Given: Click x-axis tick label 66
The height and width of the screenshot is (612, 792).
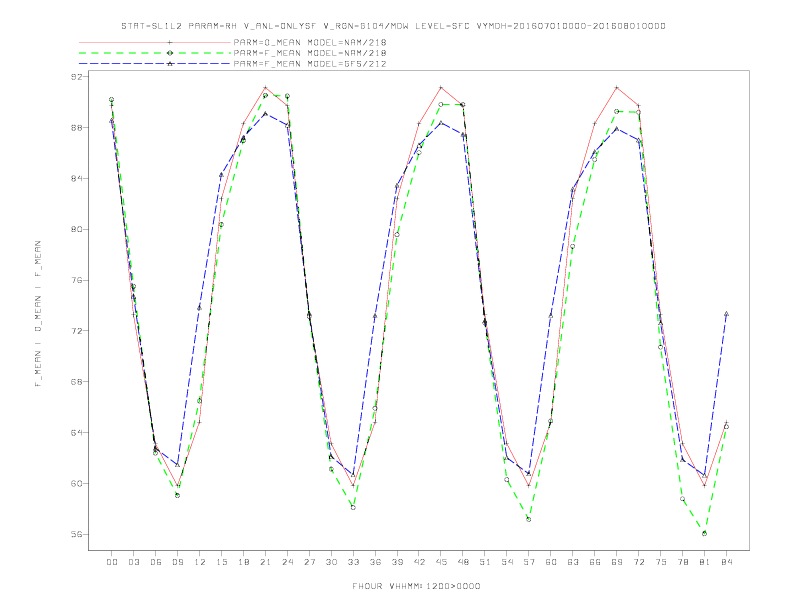Looking at the screenshot, I should click(595, 562).
